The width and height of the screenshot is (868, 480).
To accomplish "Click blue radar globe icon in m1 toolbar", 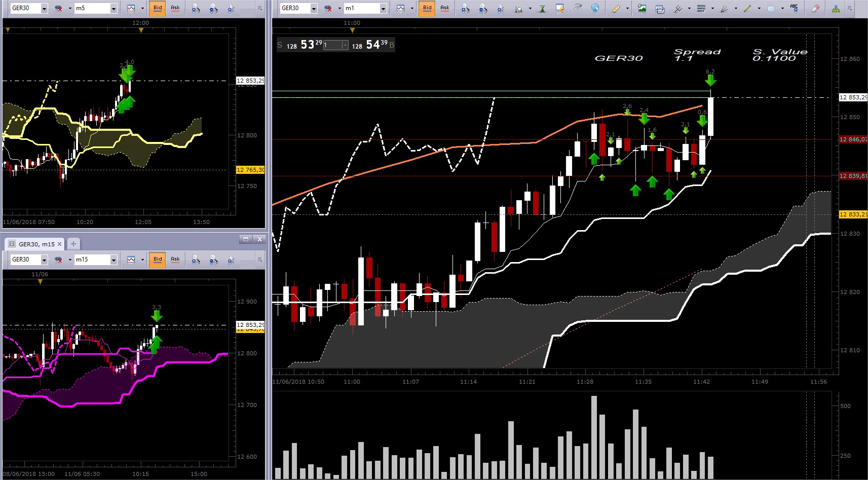I will coord(595,8).
